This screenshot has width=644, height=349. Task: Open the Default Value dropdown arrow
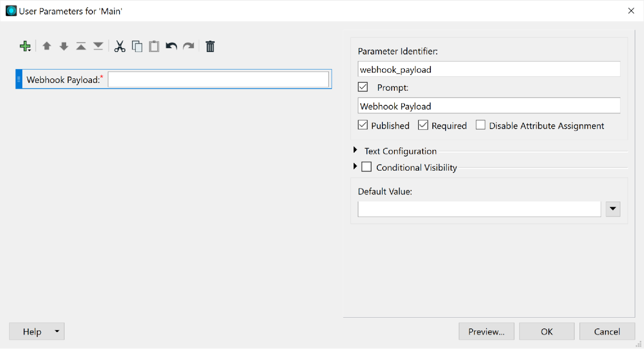pyautogui.click(x=613, y=209)
